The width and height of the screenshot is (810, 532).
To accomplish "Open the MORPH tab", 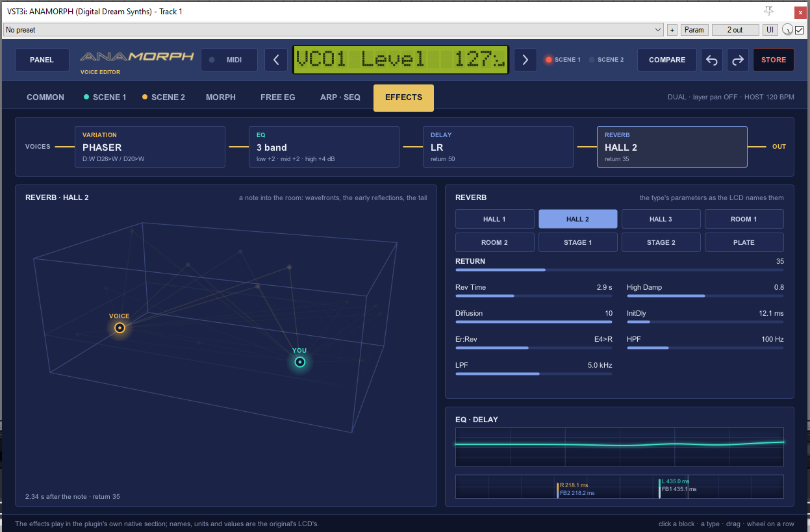I will click(221, 97).
